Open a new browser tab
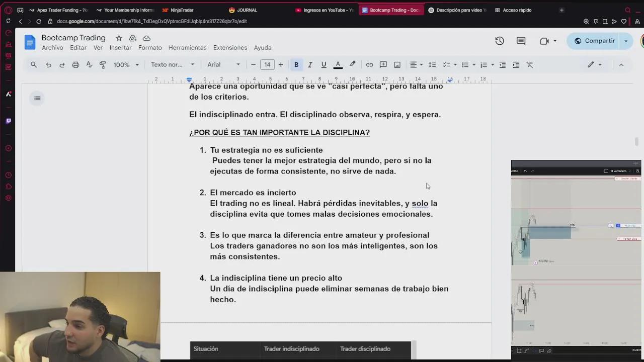 pos(561,10)
